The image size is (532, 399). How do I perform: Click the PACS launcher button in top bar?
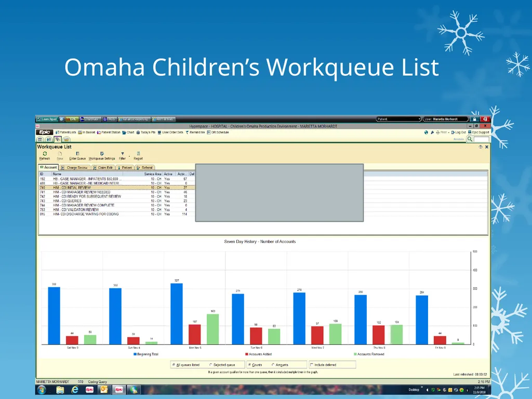coord(110,119)
